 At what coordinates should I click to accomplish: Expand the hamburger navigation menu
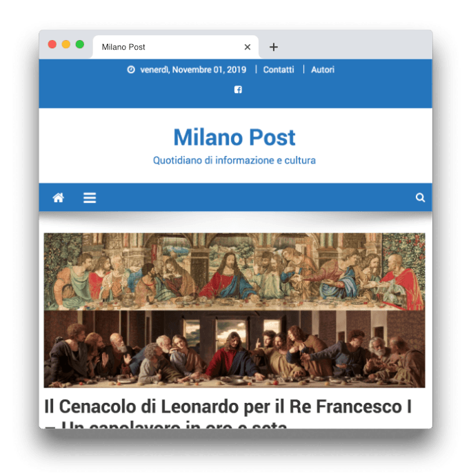pyautogui.click(x=90, y=197)
